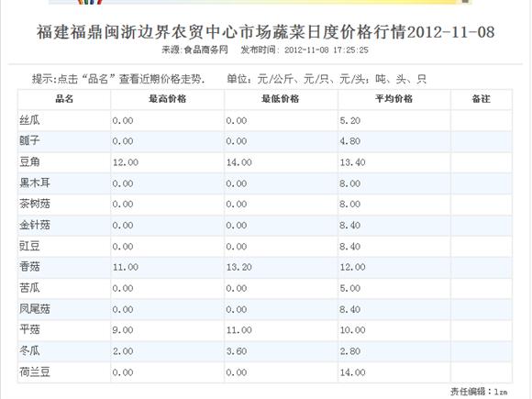Select the 凤尾菇 item name
This screenshot has width=532, height=399.
click(x=35, y=309)
